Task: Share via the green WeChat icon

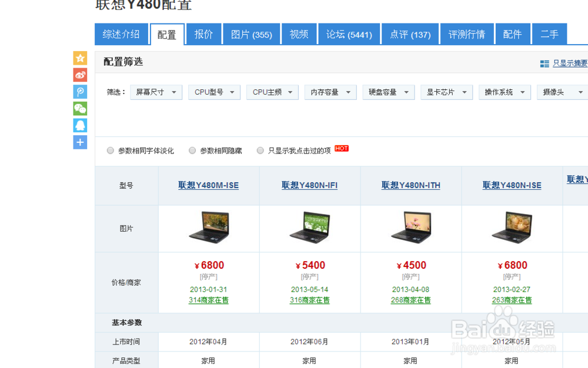Action: 80,109
